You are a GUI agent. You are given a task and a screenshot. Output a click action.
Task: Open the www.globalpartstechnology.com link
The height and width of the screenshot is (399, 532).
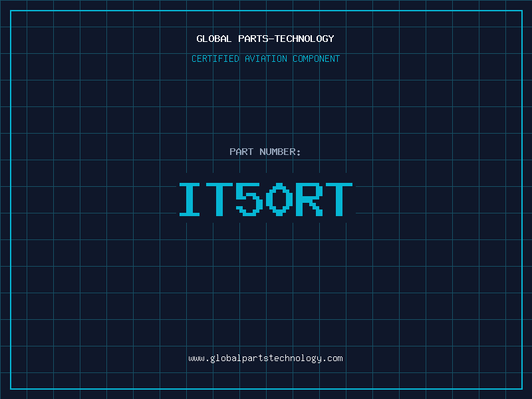(x=265, y=358)
